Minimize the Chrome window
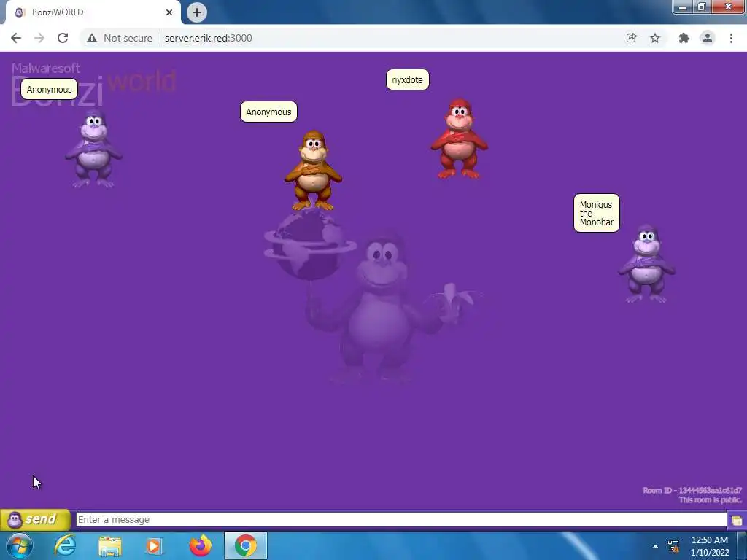This screenshot has width=747, height=560. pos(683,7)
